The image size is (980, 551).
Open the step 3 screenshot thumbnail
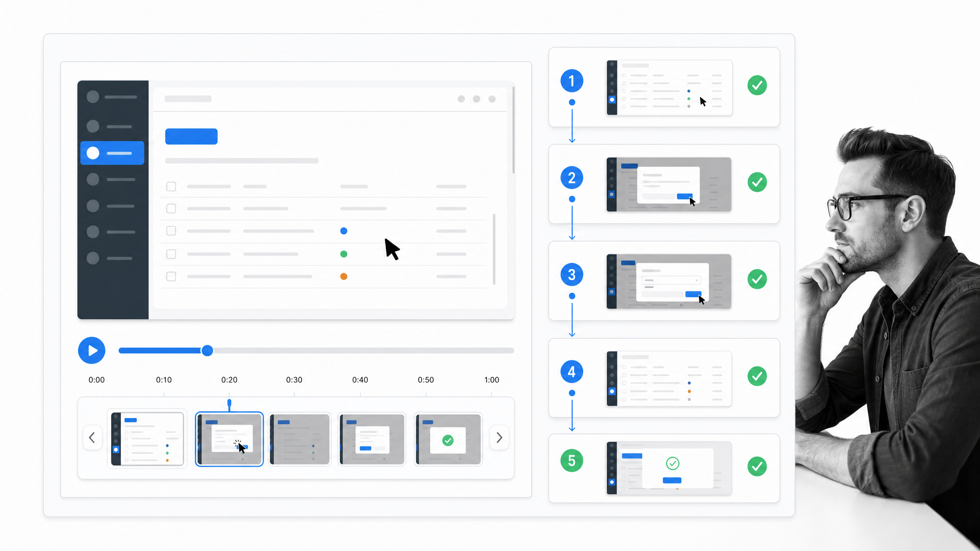[669, 281]
